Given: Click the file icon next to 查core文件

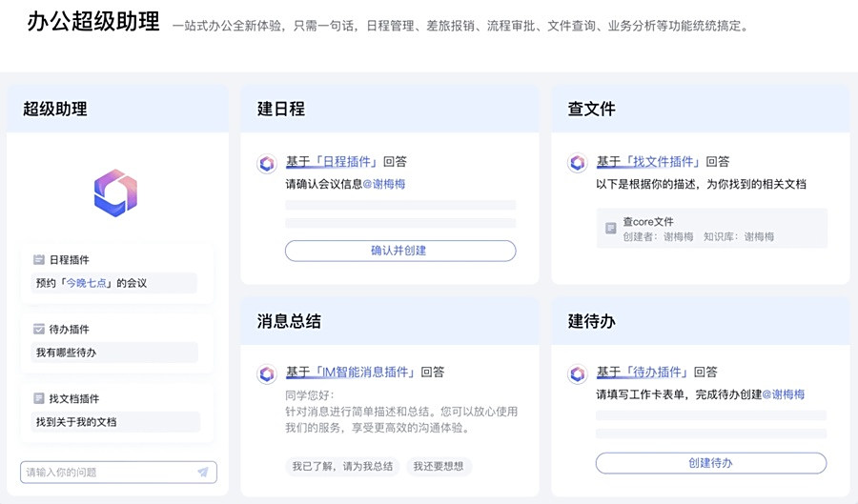Looking at the screenshot, I should [610, 229].
